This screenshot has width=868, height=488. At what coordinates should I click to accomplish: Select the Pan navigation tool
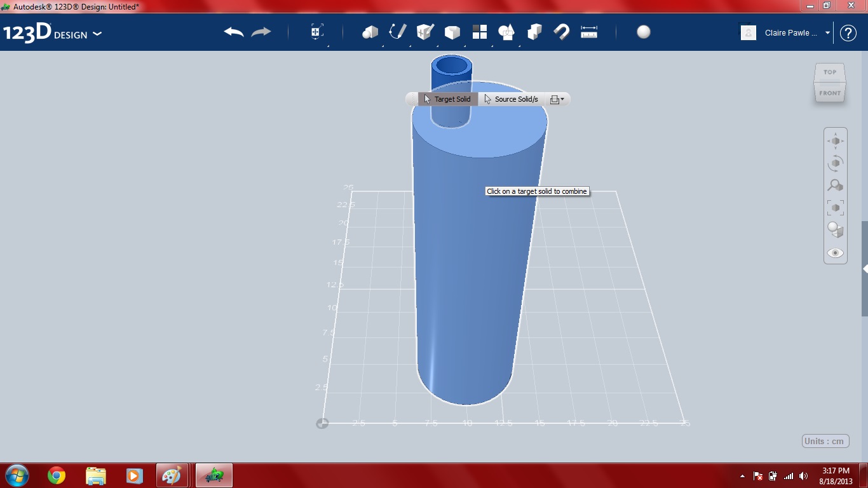pyautogui.click(x=836, y=141)
